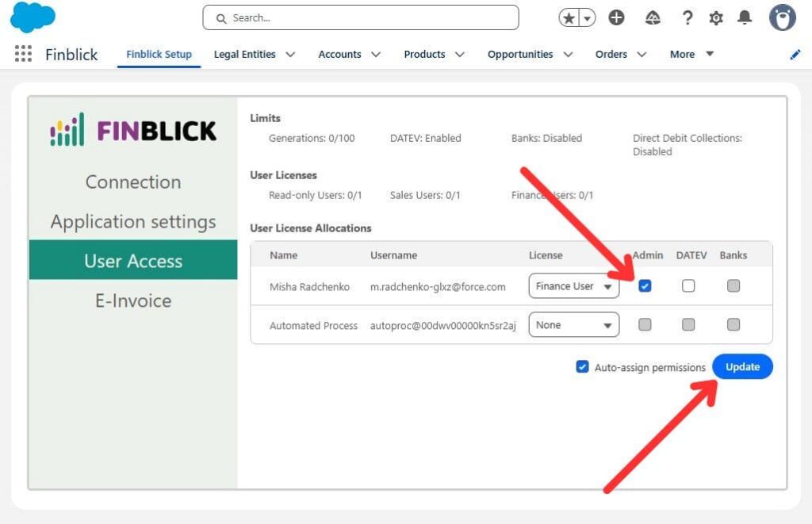Open the Setup gear icon
The width and height of the screenshot is (812, 524).
(716, 18)
